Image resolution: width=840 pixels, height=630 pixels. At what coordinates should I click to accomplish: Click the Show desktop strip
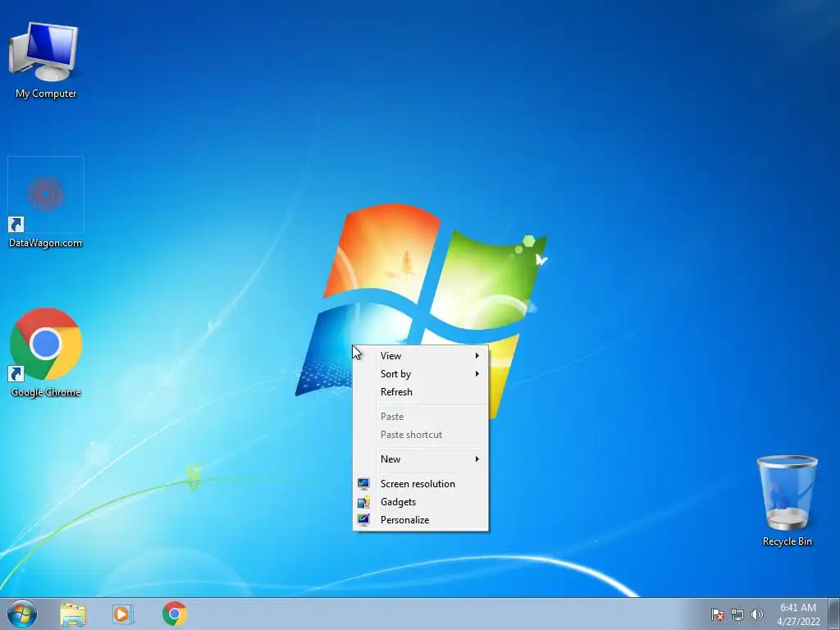[x=834, y=614]
